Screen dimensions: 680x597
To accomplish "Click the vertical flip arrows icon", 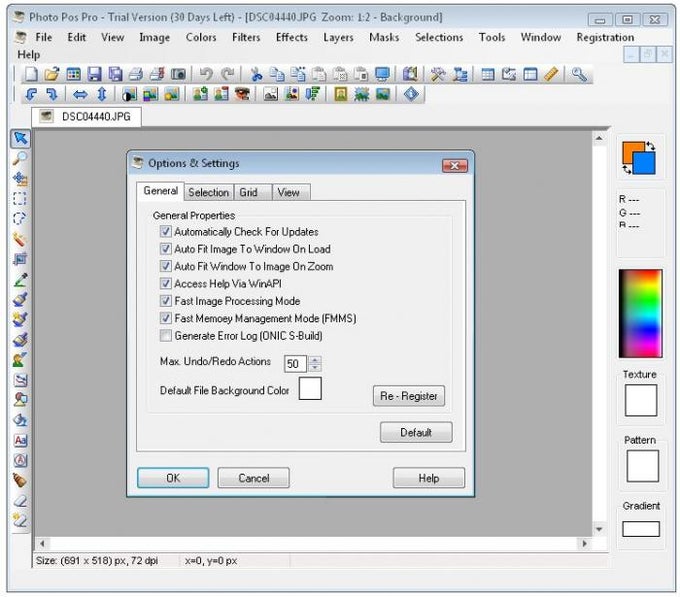I will tap(101, 94).
